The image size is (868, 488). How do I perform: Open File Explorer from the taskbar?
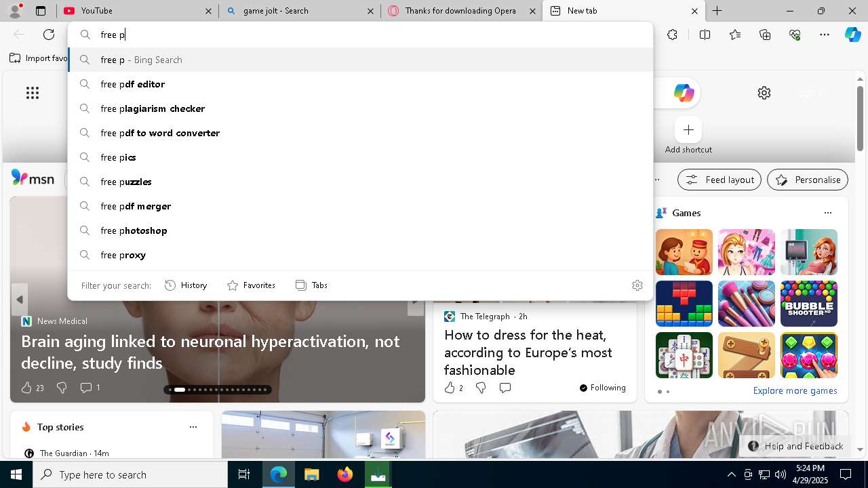tap(311, 474)
